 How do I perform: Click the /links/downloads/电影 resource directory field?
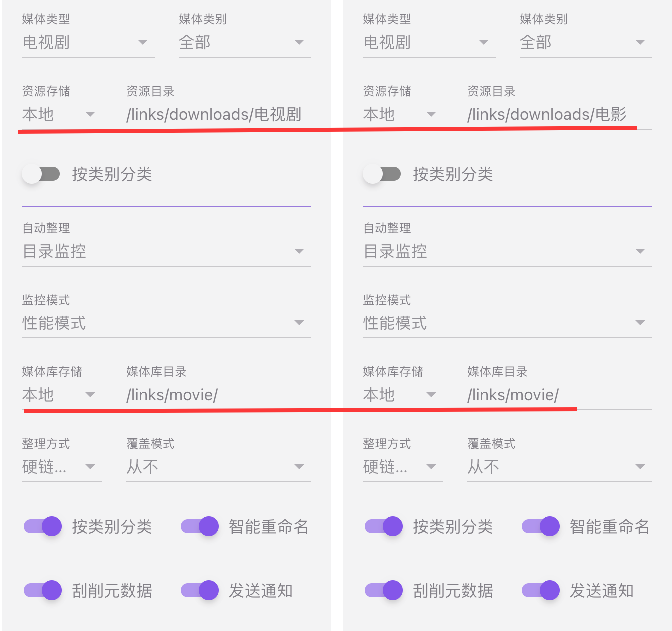[558, 115]
